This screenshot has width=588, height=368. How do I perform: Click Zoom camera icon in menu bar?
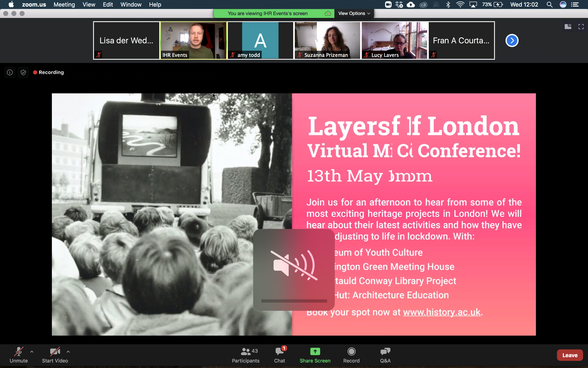[x=388, y=4]
